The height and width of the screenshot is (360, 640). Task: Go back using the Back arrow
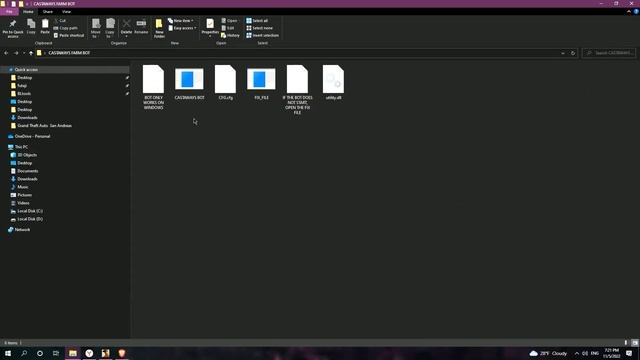coord(6,53)
